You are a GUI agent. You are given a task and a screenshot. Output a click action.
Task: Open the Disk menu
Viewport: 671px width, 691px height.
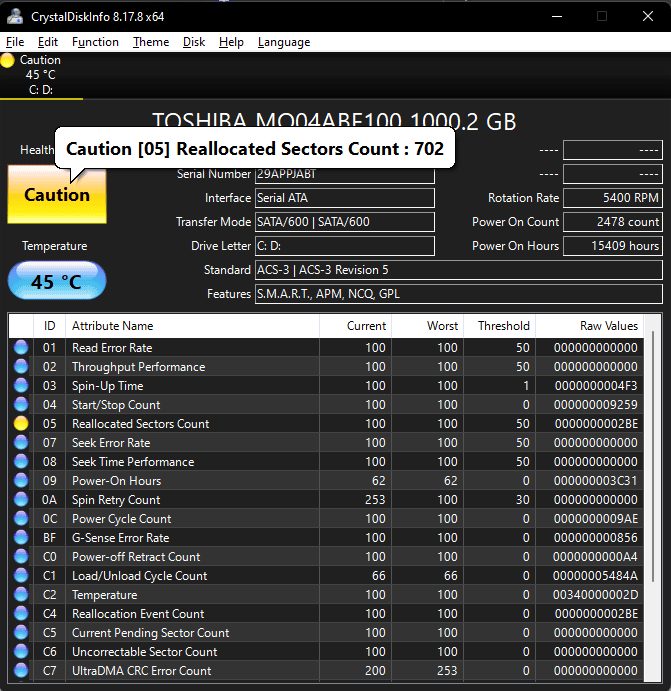coord(194,42)
